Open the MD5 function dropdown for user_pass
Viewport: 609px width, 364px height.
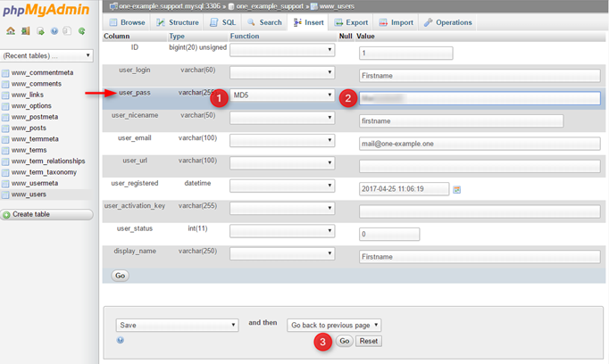[282, 95]
